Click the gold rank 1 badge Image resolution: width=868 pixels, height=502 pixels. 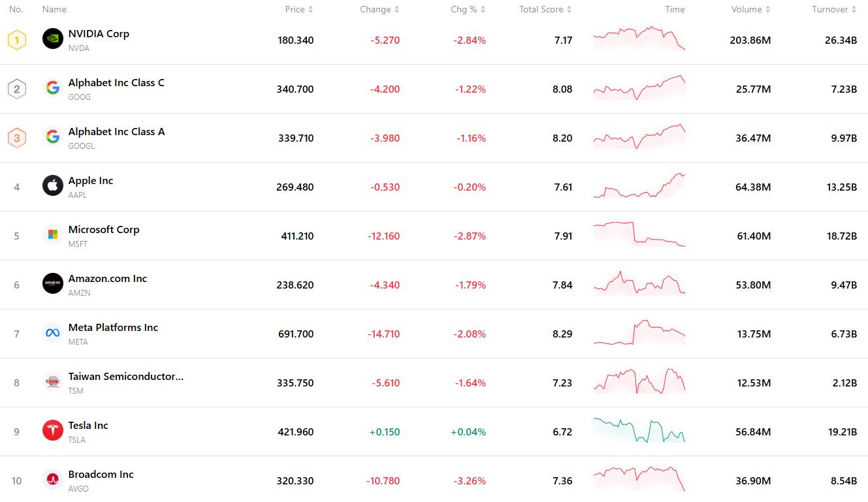[17, 40]
